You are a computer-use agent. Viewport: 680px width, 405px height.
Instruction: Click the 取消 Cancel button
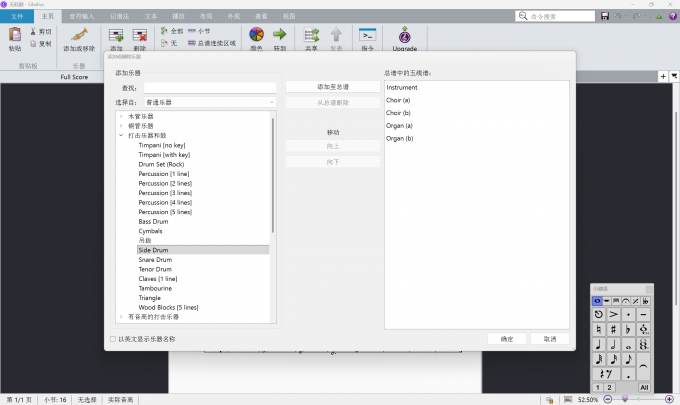pos(549,339)
